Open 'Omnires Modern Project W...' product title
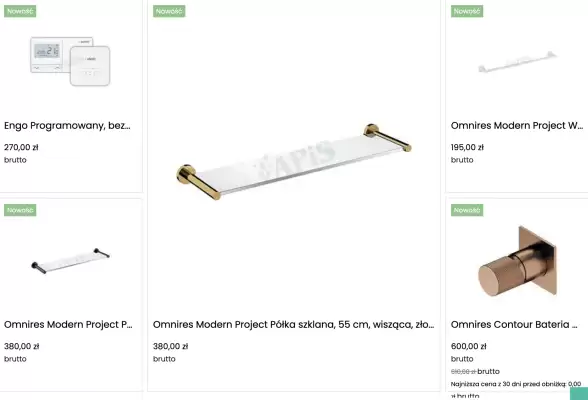 click(x=517, y=126)
